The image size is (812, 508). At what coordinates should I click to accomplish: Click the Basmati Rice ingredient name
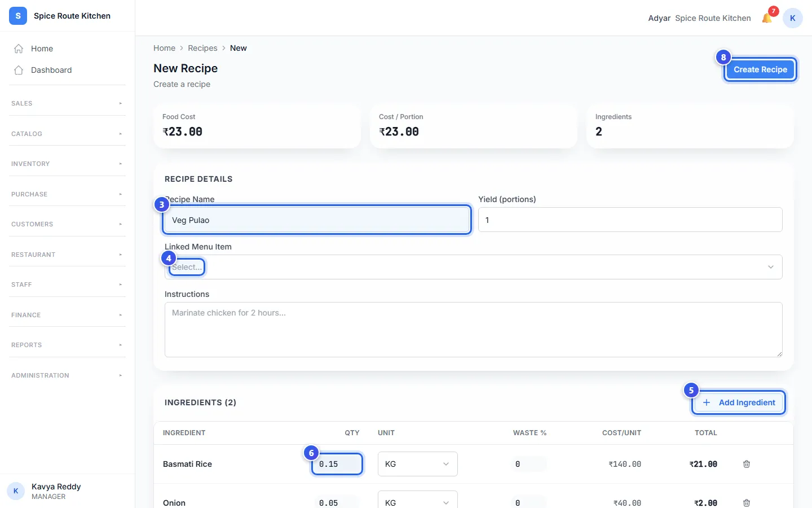(187, 464)
